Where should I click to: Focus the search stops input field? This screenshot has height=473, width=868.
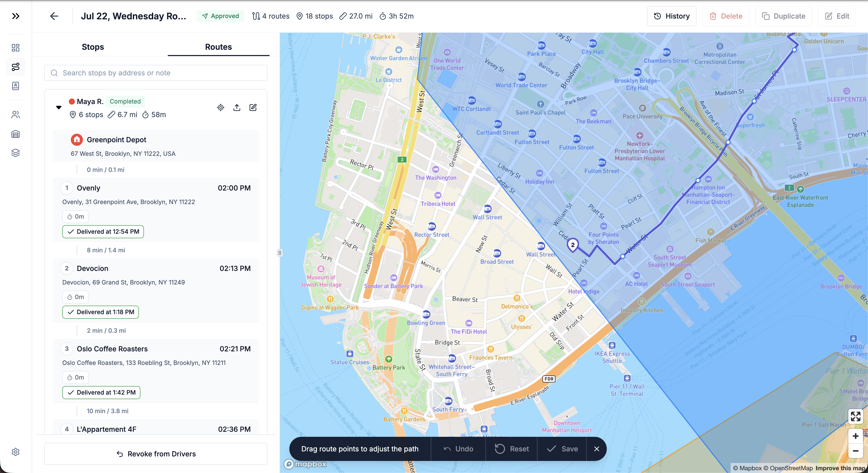coord(156,73)
